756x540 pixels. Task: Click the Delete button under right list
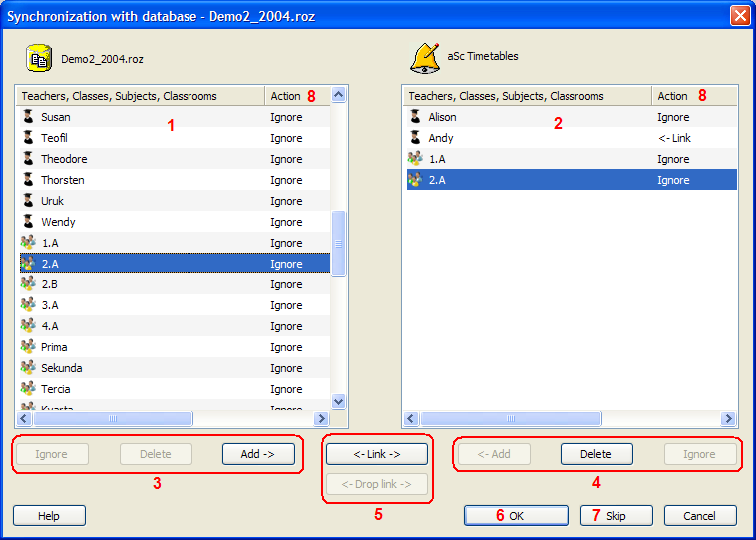point(596,454)
